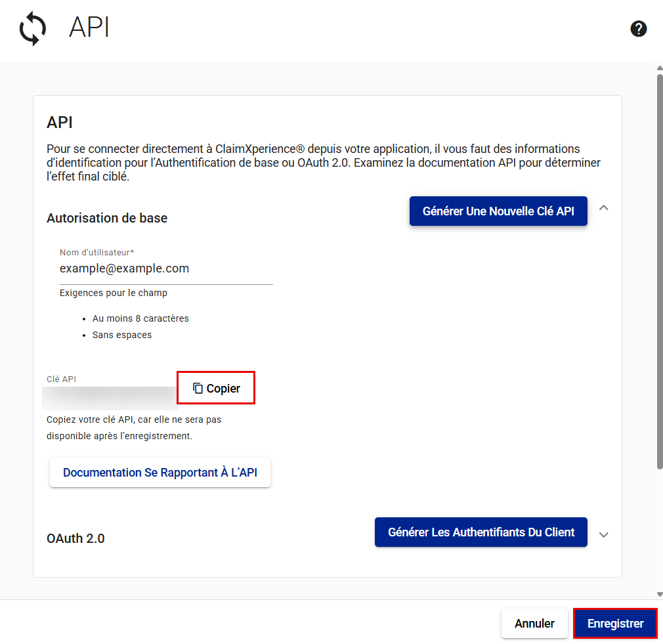Expand the OAuth 2.0 section chevron
Image resolution: width=663 pixels, height=644 pixels.
point(604,534)
